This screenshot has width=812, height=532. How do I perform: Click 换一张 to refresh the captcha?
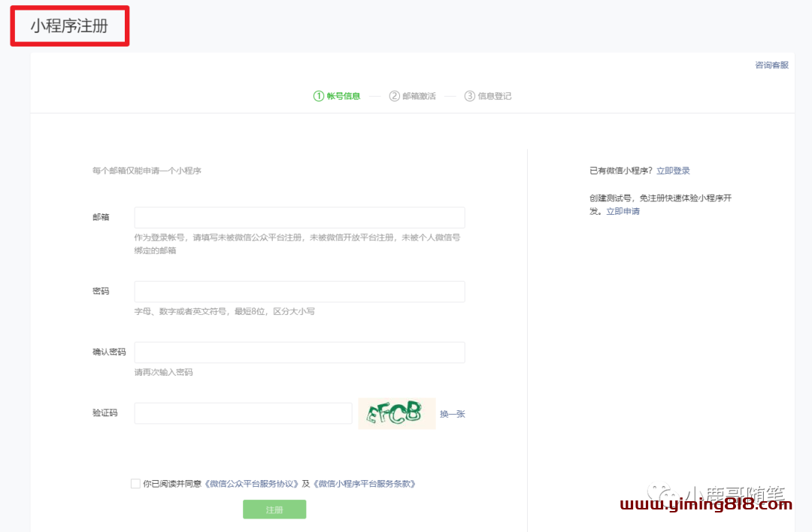[453, 414]
